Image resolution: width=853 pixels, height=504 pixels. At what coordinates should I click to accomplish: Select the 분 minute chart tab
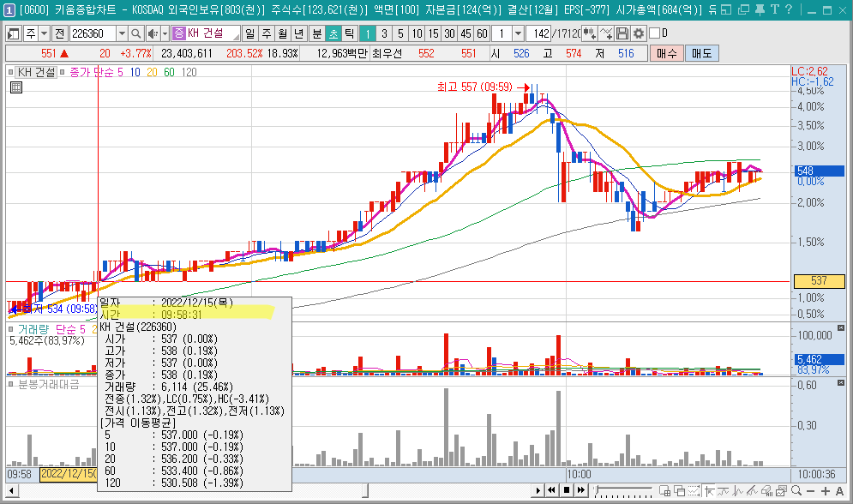[317, 33]
